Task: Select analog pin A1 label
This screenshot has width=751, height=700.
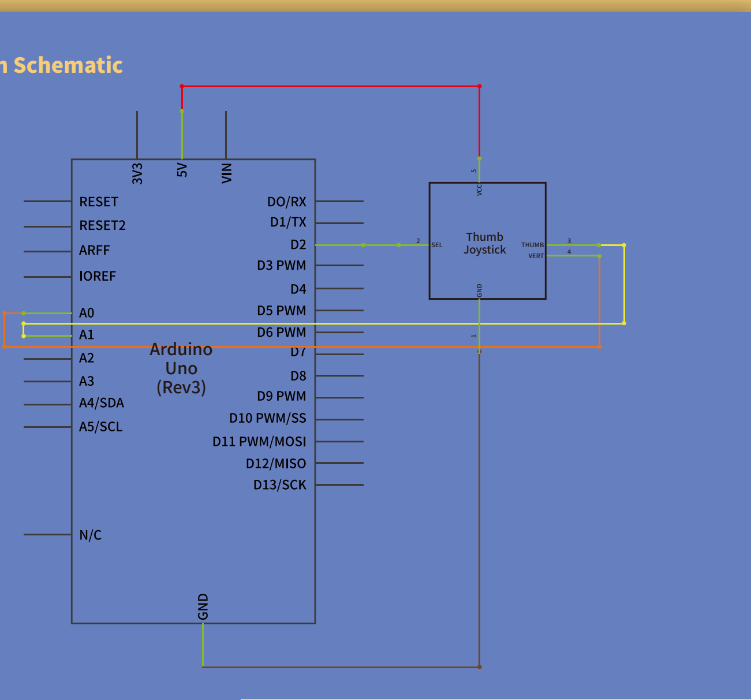Action: [x=87, y=335]
